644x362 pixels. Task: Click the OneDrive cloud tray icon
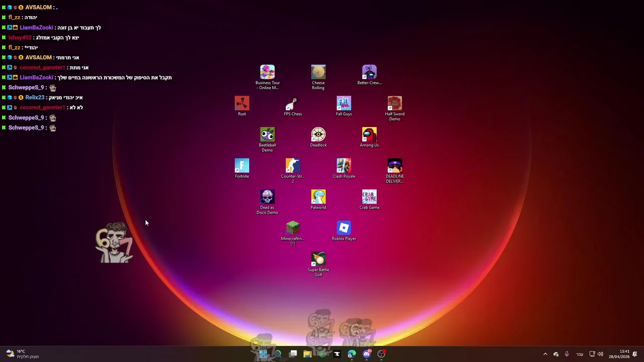(556, 354)
